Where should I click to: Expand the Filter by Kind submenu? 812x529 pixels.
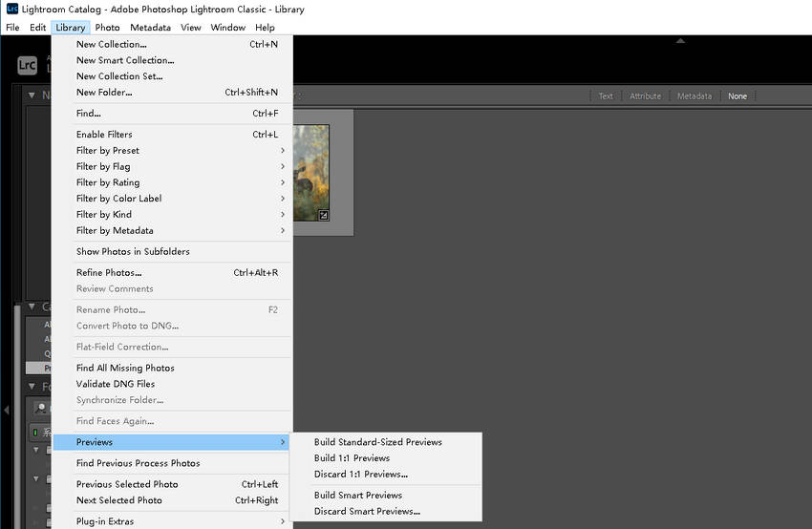pyautogui.click(x=173, y=215)
